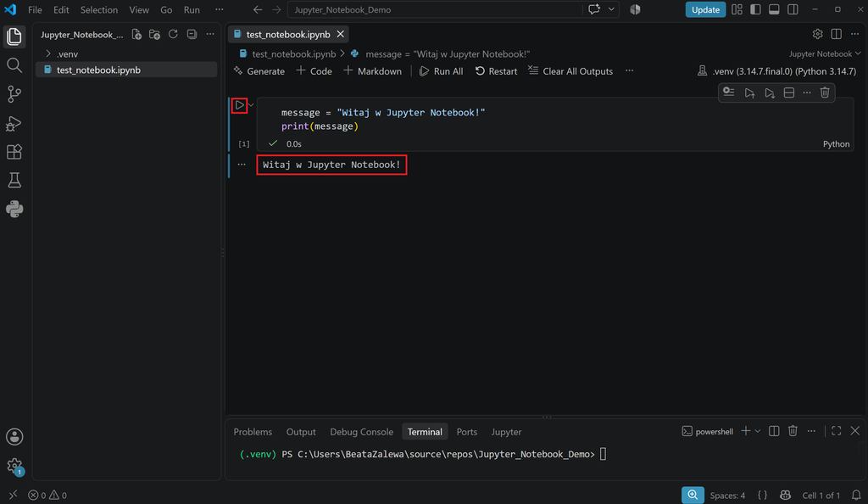Kill the terminal with trash icon
Image resolution: width=868 pixels, height=504 pixels.
tap(793, 431)
